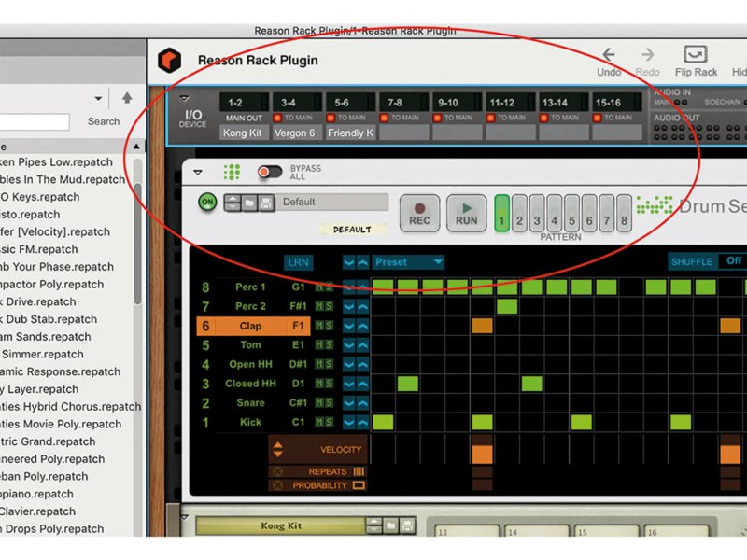Collapse the Drum Sequencer with its disclosure triangle
This screenshot has width=747, height=560.
pyautogui.click(x=198, y=172)
